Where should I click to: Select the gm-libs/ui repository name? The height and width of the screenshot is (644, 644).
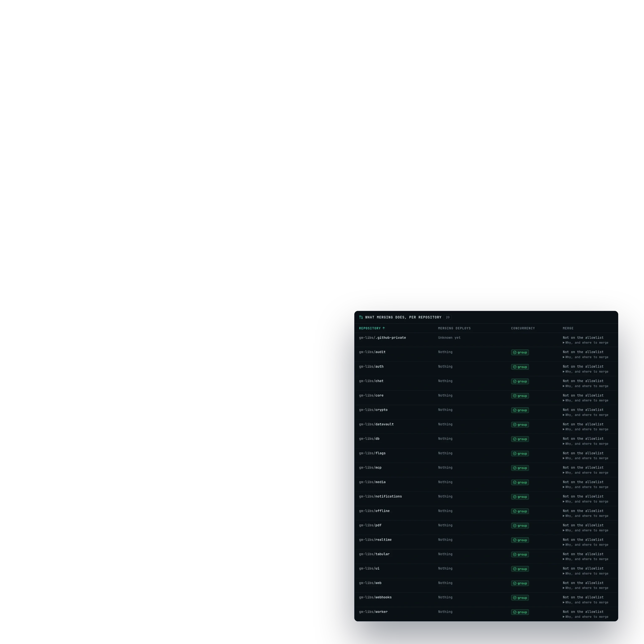369,569
